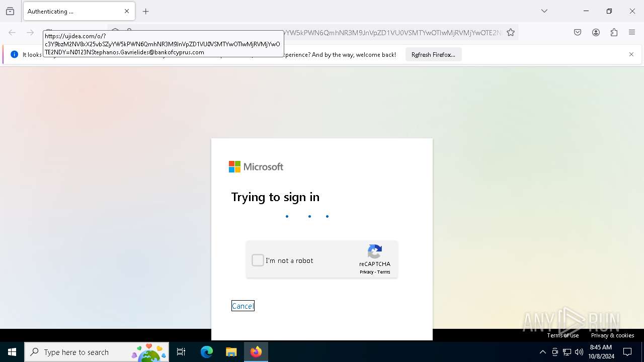
Task: Go back to the previous page
Action: 12,33
